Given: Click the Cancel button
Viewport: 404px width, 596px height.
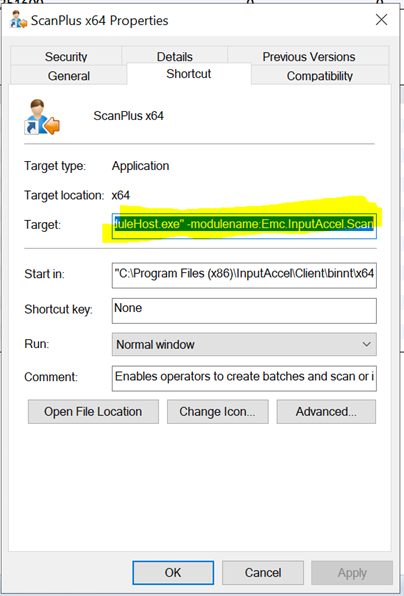Looking at the screenshot, I should coord(263,572).
